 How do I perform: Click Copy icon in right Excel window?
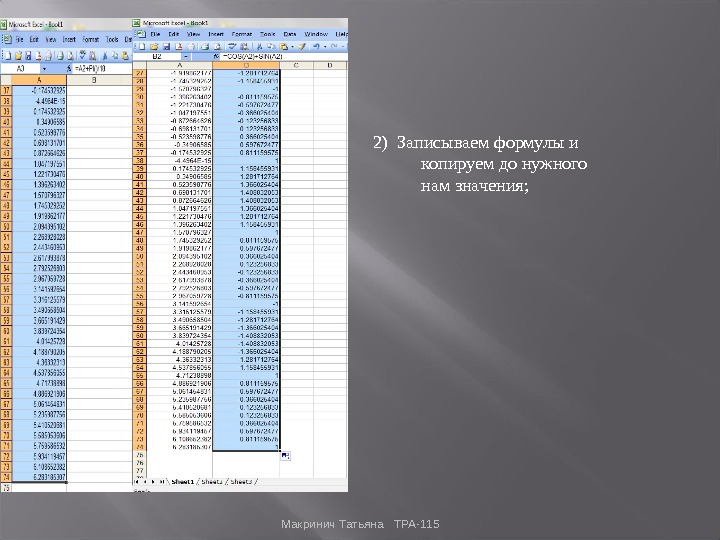click(271, 46)
